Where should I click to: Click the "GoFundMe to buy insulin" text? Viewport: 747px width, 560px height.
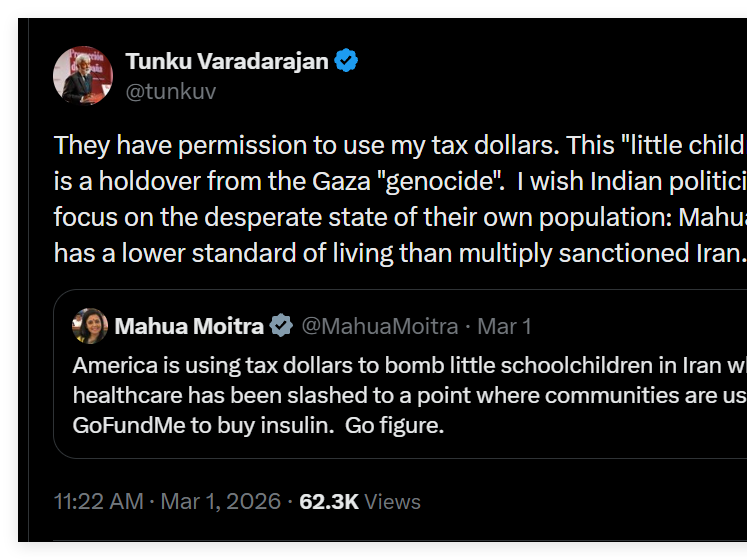pos(203,426)
